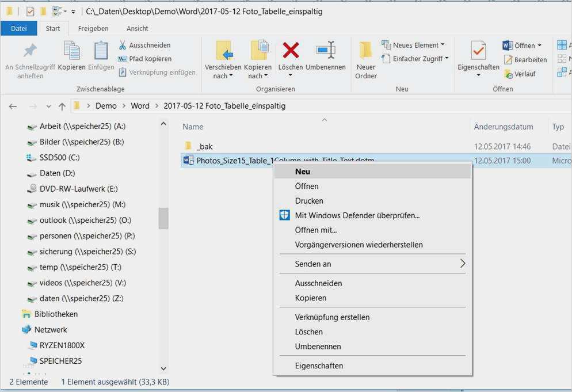Click the back navigation arrow
The width and height of the screenshot is (572, 392).
coord(13,106)
